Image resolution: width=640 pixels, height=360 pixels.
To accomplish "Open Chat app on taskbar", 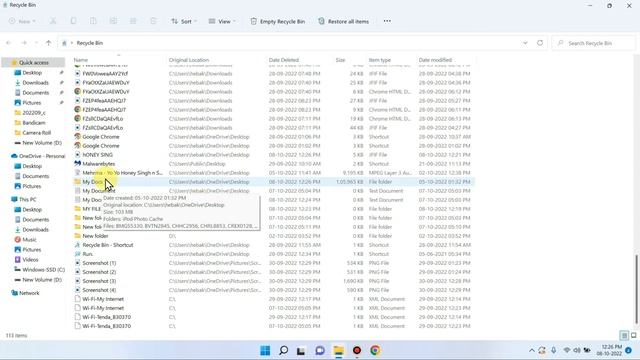I will tap(320, 350).
